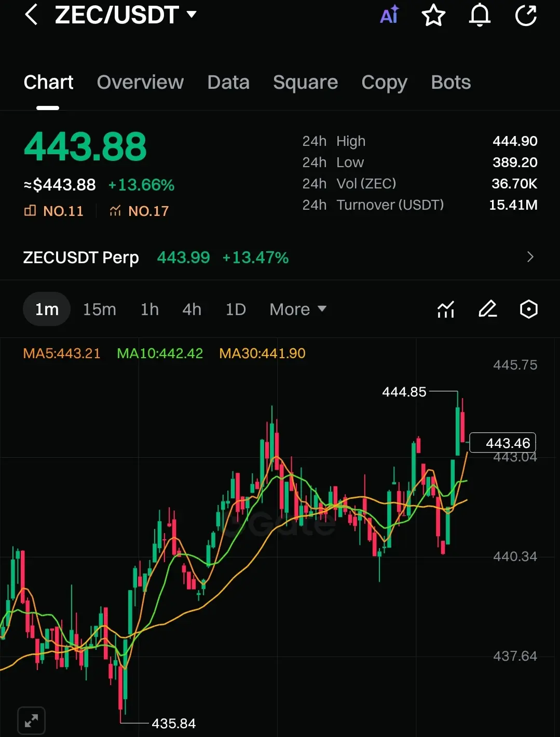Viewport: 560px width, 737px height.
Task: Select the 1D timeframe
Action: pos(236,309)
